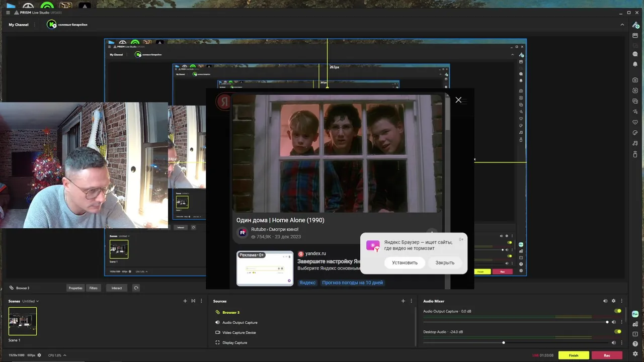The width and height of the screenshot is (644, 362).
Task: Expand the CPU usage details chevron
Action: tap(64, 355)
